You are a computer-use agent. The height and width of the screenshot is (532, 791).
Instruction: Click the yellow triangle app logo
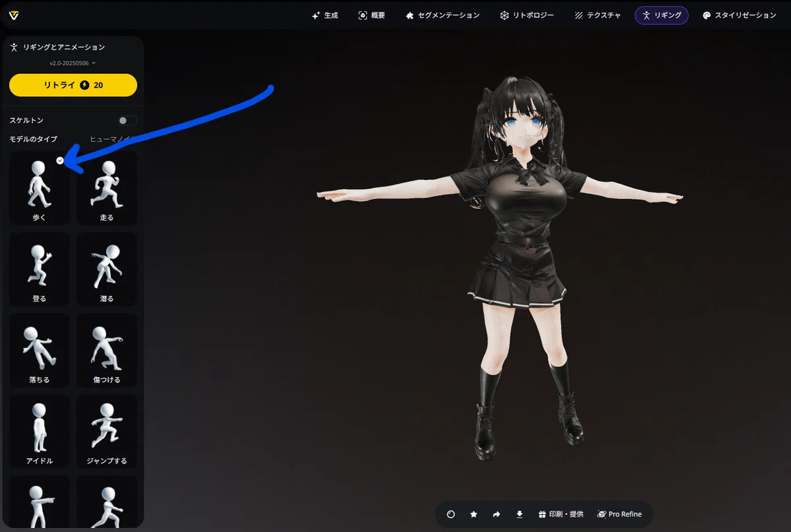pyautogui.click(x=14, y=15)
